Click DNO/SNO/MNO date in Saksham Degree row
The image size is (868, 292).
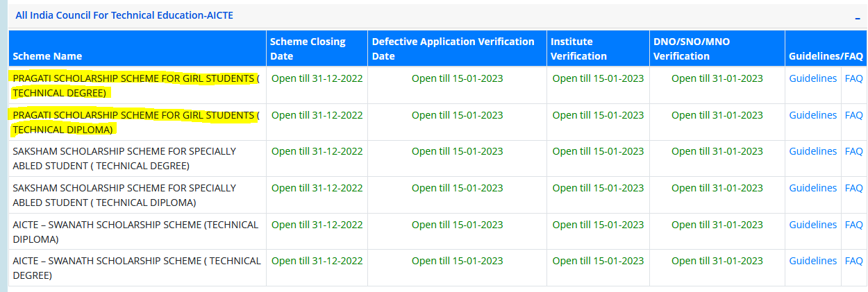click(717, 151)
